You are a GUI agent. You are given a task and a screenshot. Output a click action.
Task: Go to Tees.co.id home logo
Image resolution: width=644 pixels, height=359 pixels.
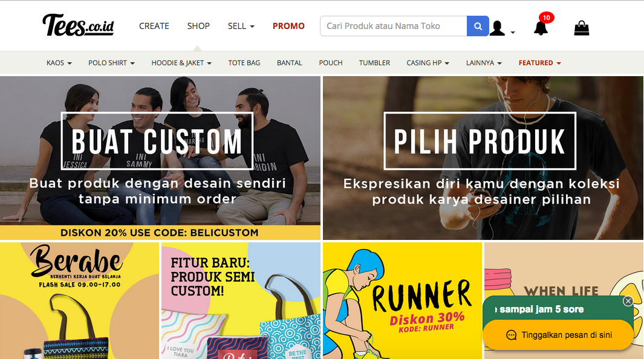tap(78, 25)
